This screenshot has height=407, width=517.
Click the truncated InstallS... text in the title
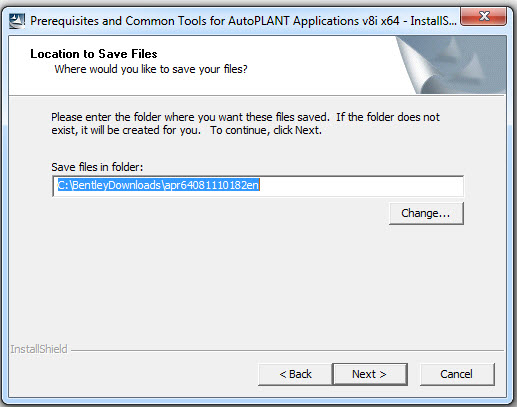click(433, 21)
